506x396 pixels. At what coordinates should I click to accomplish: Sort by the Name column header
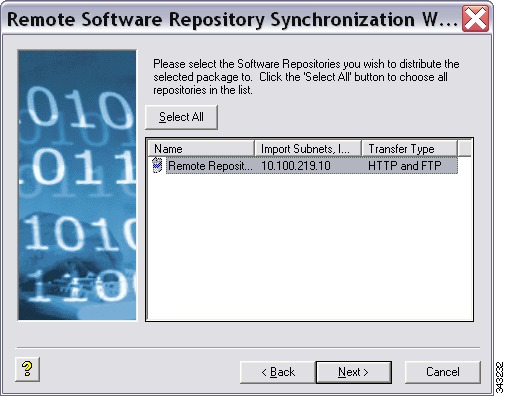pos(201,149)
